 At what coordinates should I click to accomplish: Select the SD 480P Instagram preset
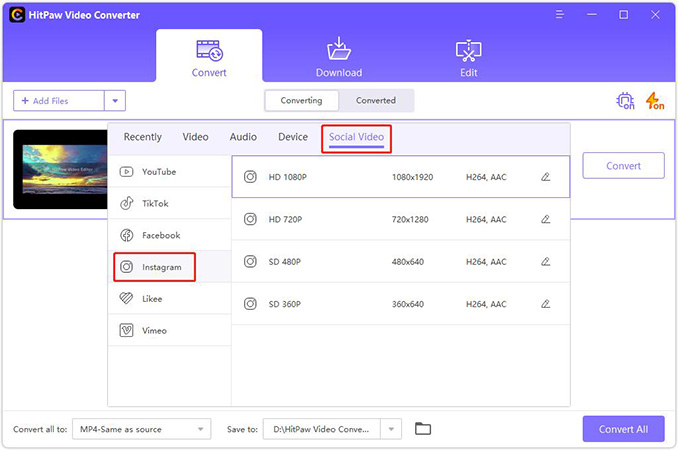400,262
